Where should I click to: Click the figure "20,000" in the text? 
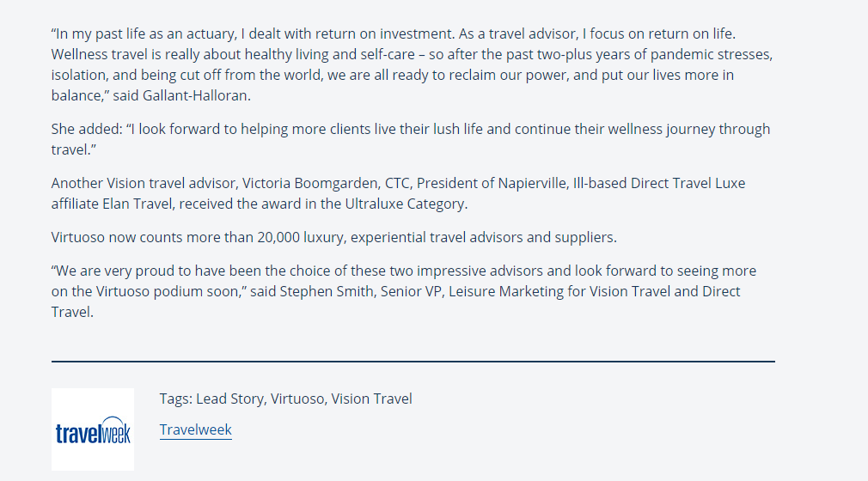click(278, 237)
